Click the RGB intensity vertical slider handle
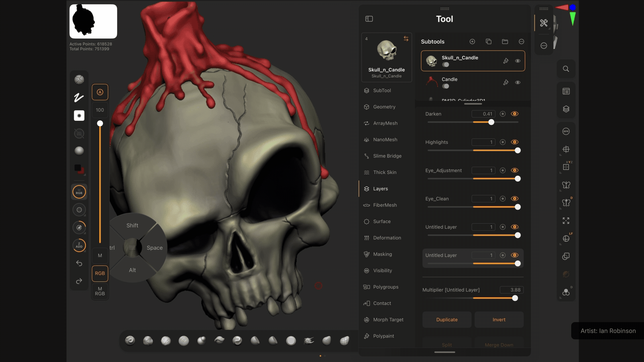Viewport: 644px width, 362px height. (x=100, y=123)
